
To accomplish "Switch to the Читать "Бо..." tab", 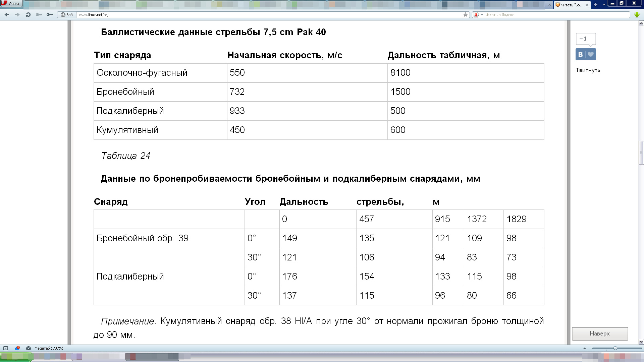I will (570, 5).
